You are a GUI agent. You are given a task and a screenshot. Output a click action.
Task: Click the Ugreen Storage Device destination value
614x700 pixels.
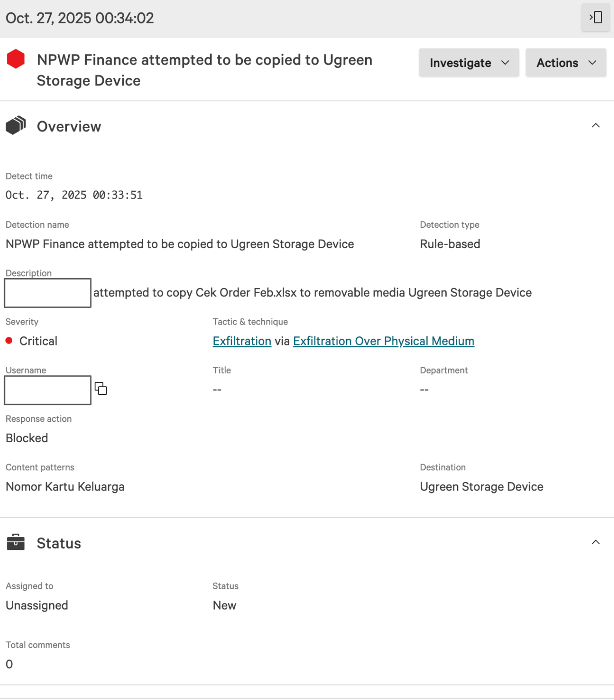(x=481, y=486)
